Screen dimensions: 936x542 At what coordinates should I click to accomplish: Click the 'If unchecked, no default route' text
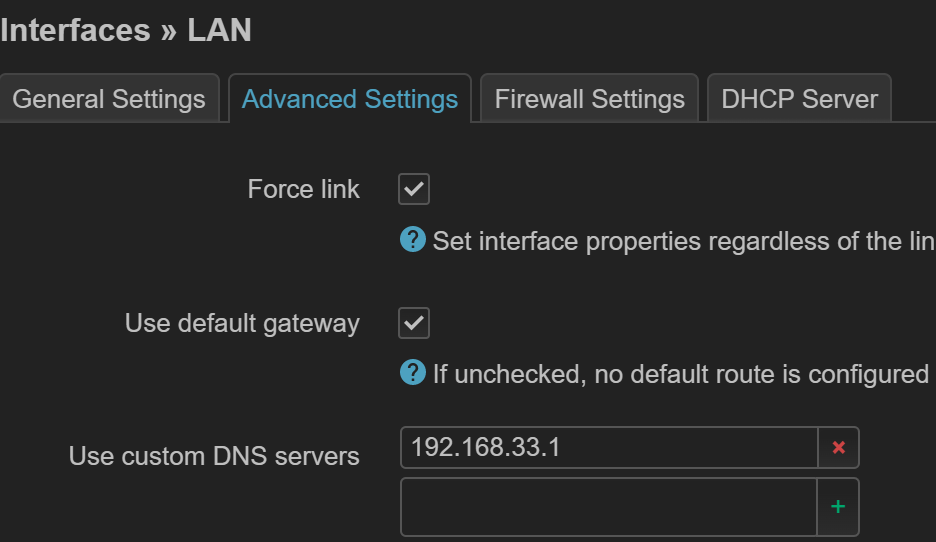[x=680, y=374]
